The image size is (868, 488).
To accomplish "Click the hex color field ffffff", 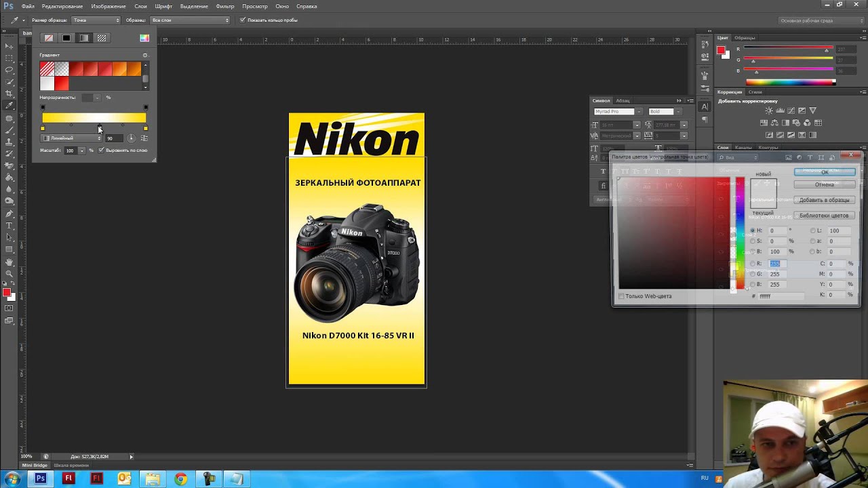I will point(780,296).
